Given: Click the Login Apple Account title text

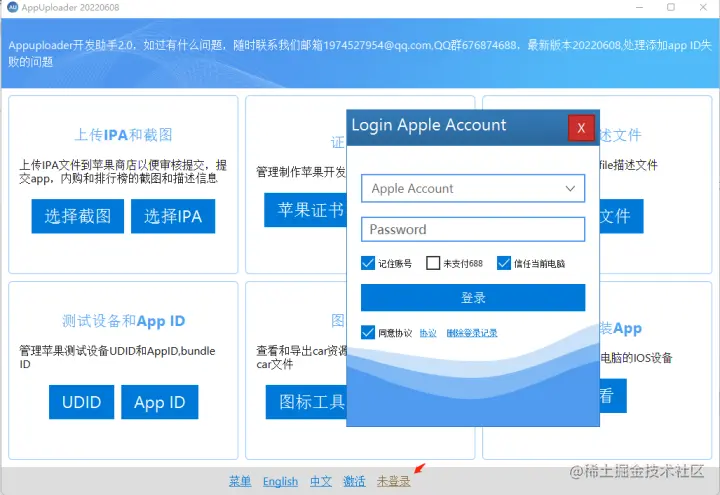Looking at the screenshot, I should [428, 125].
